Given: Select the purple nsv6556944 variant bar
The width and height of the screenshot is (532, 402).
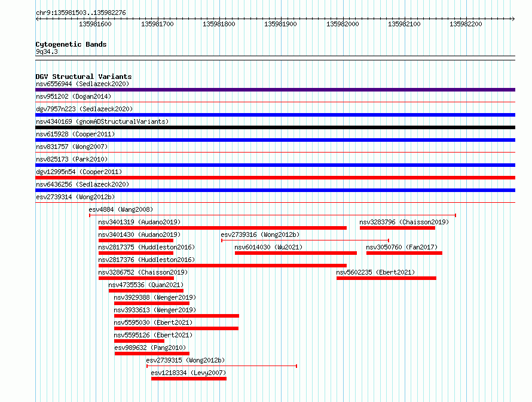Looking at the screenshot, I should (x=275, y=90).
